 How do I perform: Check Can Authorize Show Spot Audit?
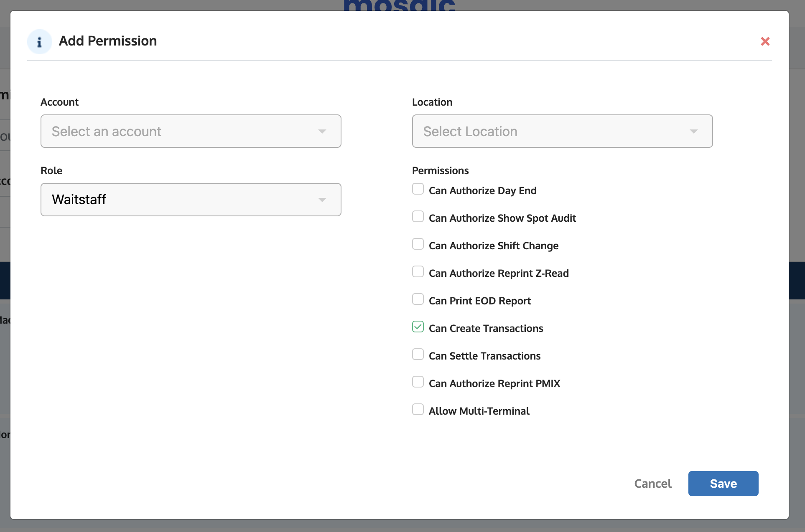(418, 217)
